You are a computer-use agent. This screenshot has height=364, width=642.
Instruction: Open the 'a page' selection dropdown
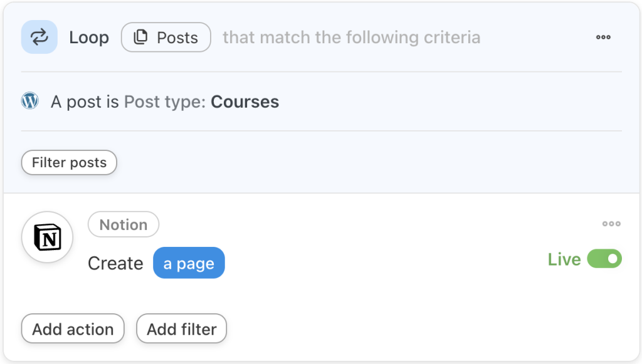point(189,263)
